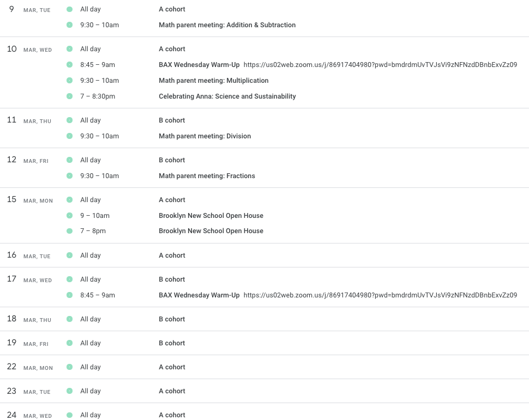Open Math parent meeting: Addition & Subtraction
The height and width of the screenshot is (420, 529).
[x=227, y=25]
